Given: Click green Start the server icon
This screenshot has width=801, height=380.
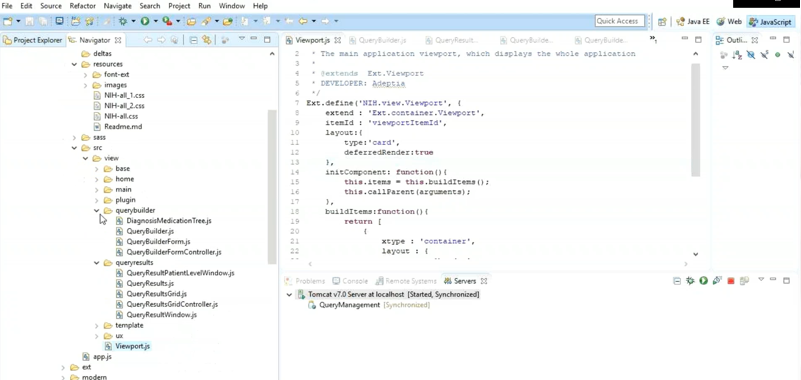Looking at the screenshot, I should [x=703, y=280].
